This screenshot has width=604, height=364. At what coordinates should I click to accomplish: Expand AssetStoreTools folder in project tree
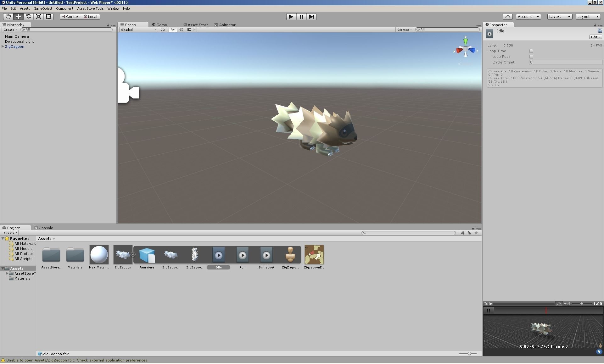[x=7, y=273]
